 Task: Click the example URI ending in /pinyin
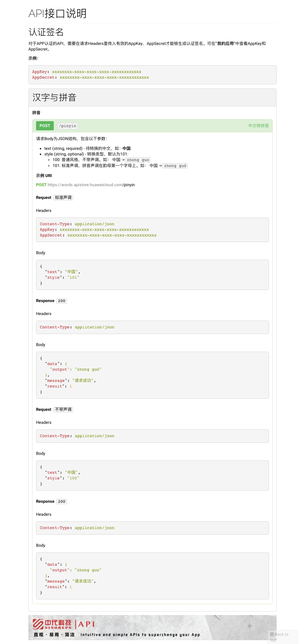coord(91,185)
